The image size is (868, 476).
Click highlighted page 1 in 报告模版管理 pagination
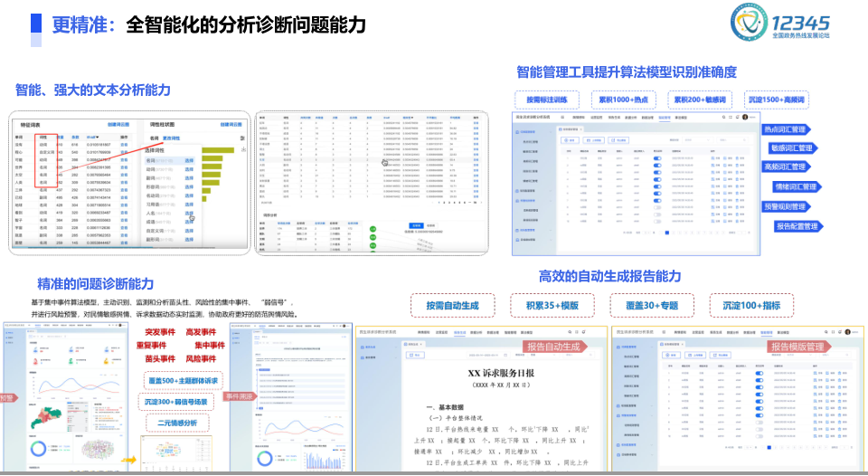coord(769,447)
